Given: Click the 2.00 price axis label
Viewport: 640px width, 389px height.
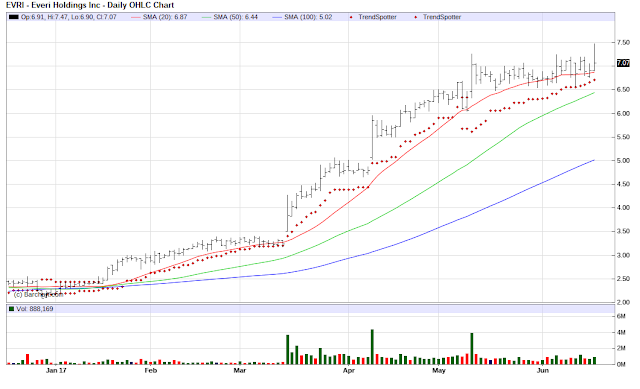Looking at the screenshot, I should point(623,302).
